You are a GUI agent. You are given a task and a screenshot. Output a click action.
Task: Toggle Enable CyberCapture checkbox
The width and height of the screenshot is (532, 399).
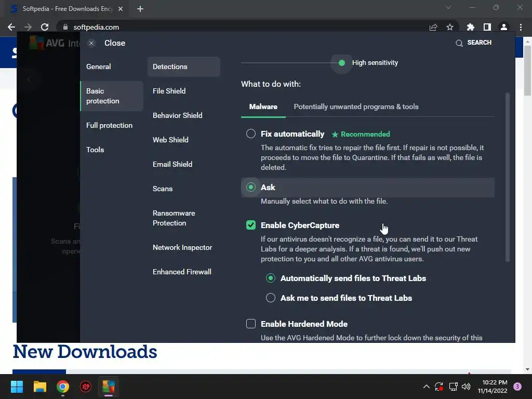click(x=251, y=225)
